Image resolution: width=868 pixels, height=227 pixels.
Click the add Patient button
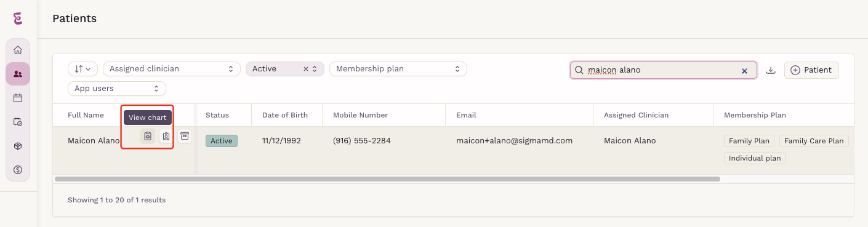click(811, 70)
